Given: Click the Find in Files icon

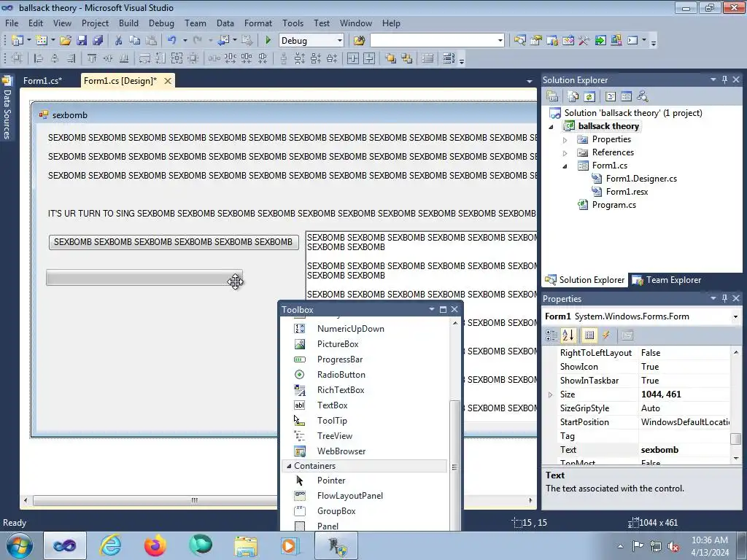Looking at the screenshot, I should [x=359, y=41].
